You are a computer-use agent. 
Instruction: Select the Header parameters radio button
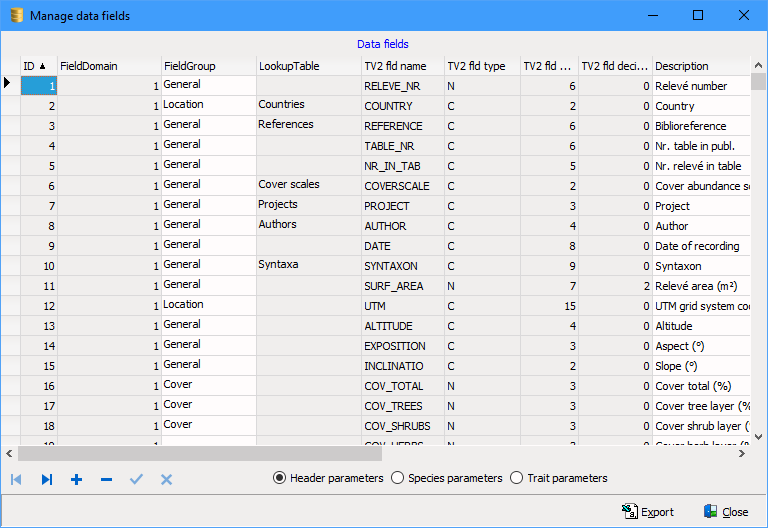tap(280, 478)
